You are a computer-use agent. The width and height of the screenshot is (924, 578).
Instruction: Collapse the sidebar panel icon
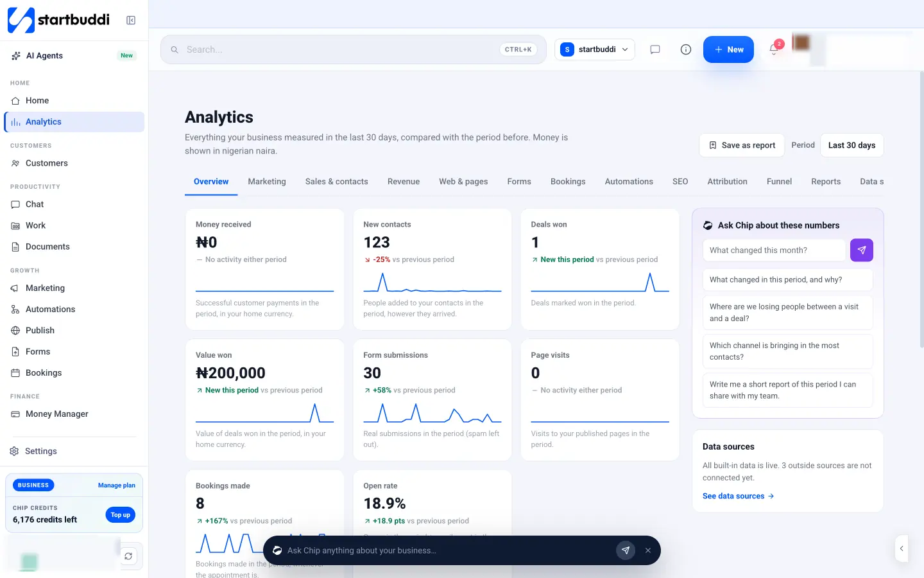pyautogui.click(x=131, y=21)
